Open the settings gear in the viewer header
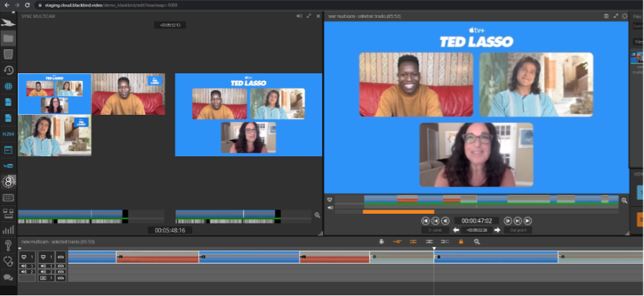Viewport: 644px width, 296px height. (x=625, y=16)
